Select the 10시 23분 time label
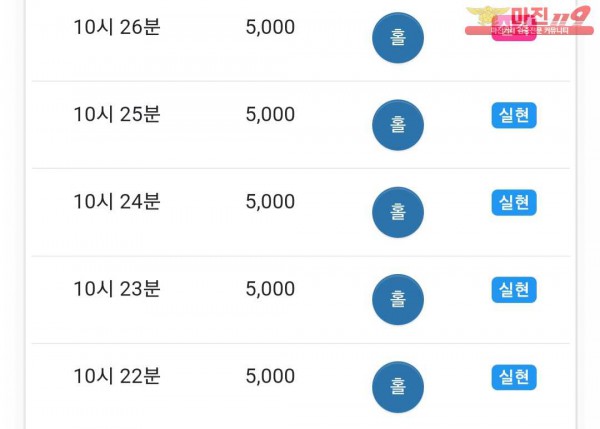 117,289
